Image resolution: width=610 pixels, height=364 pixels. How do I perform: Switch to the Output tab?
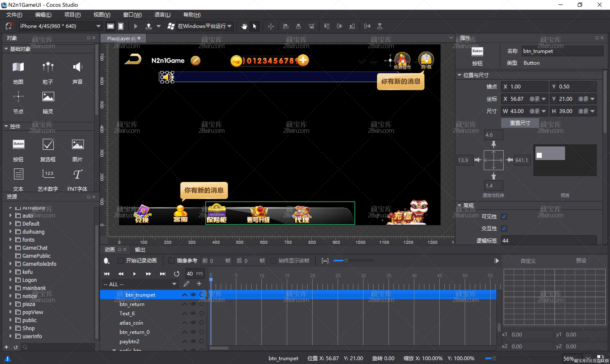tap(140, 250)
